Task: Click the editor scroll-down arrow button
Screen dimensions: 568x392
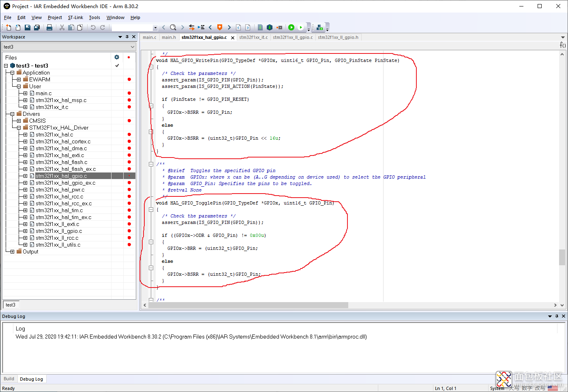Action: click(x=562, y=305)
